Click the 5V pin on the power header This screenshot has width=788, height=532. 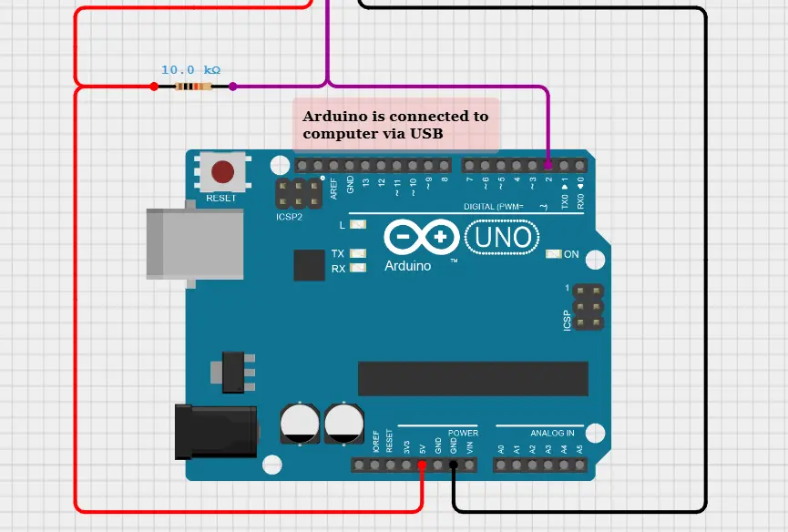(422, 466)
